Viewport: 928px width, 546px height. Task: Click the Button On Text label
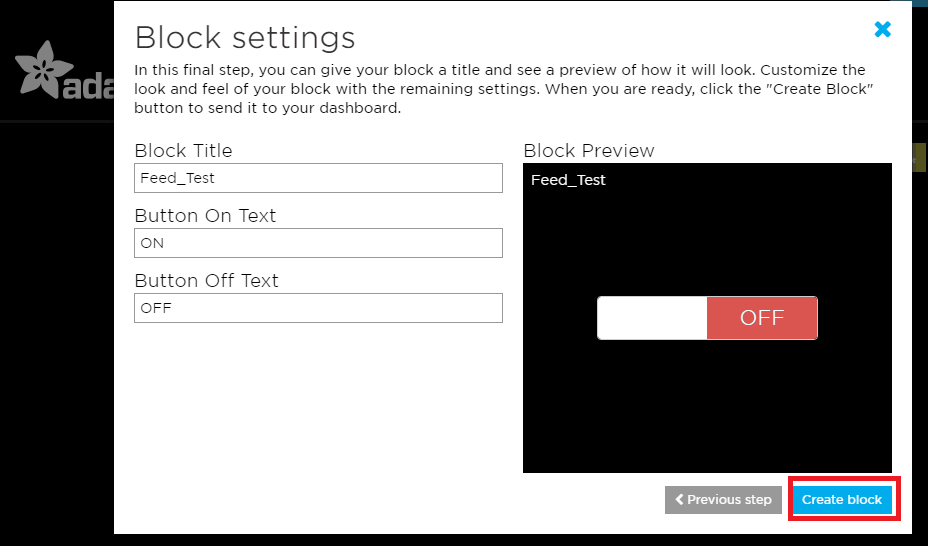pyautogui.click(x=205, y=216)
